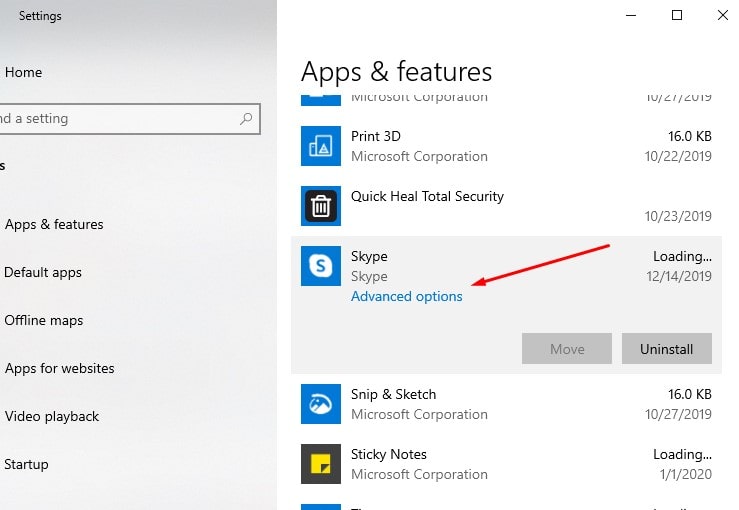Screen dimensions: 739x510
Task: Select the Print 3D app name
Action: click(376, 136)
